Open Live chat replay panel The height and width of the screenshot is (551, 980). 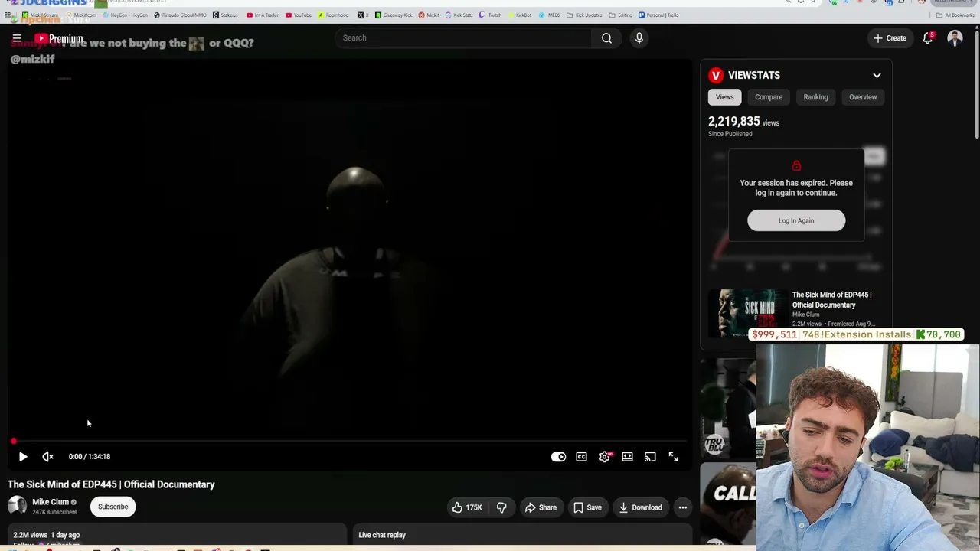coord(521,535)
